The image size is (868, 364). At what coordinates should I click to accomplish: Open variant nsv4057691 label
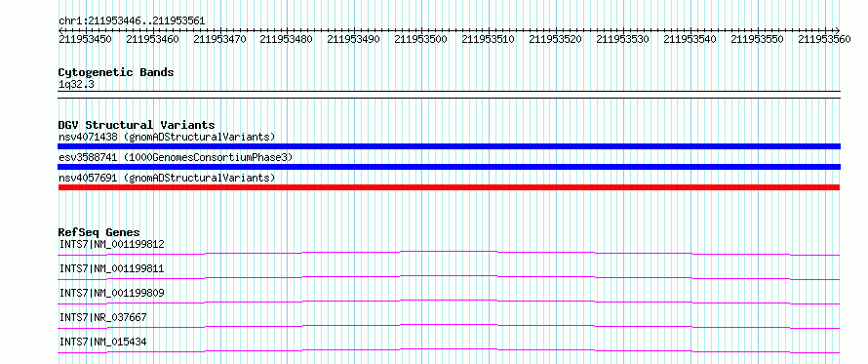coord(167,178)
